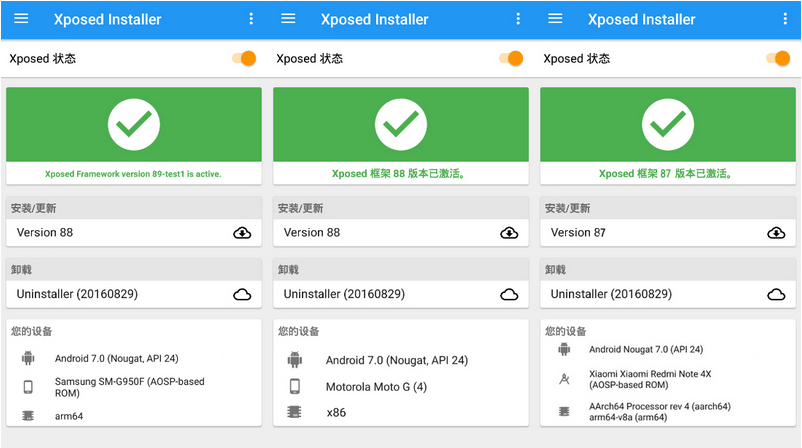Open overflow menu in the framework 88 screen
This screenshot has width=802, height=448.
click(518, 19)
